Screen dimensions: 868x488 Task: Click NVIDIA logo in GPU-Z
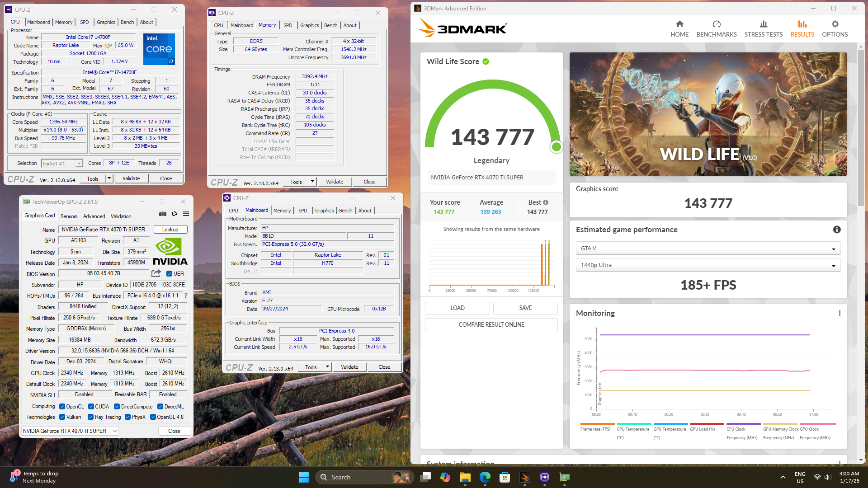(170, 252)
